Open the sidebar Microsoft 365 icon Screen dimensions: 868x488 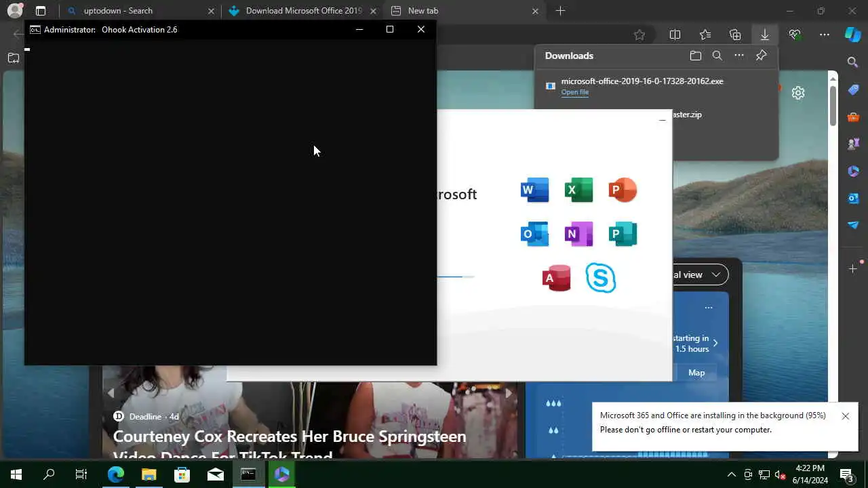point(853,171)
